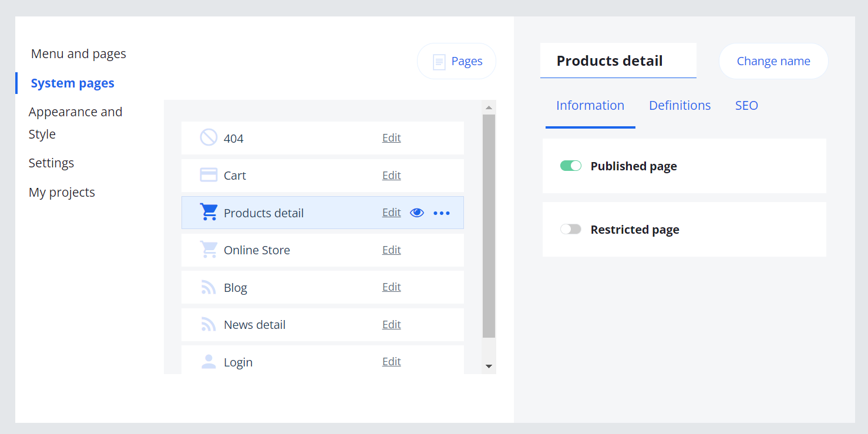The image size is (868, 434).
Task: Switch to the Information tab
Action: 590,106
